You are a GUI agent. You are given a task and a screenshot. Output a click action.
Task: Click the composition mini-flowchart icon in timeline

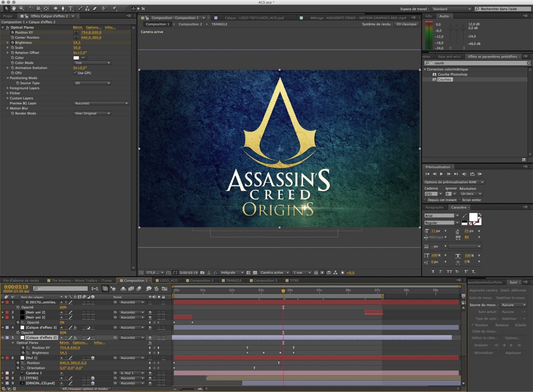pos(95,289)
